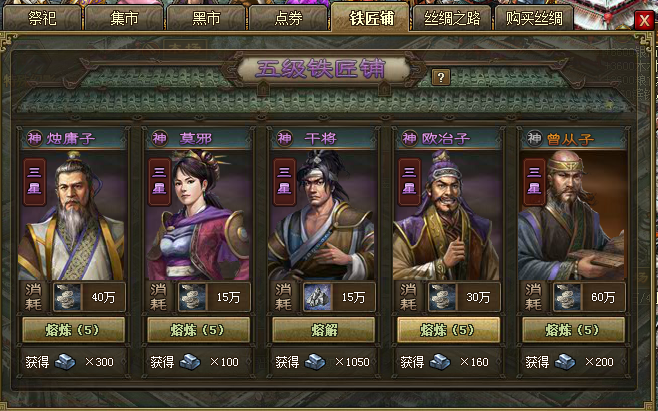Select the 丝绸之路 tab
The height and width of the screenshot is (411, 658).
pos(452,18)
